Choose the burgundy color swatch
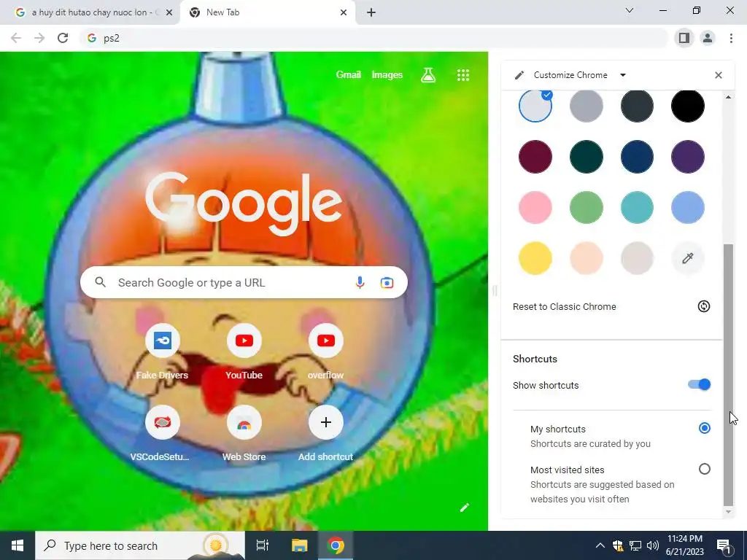Viewport: 747px width, 560px height. coord(535,157)
